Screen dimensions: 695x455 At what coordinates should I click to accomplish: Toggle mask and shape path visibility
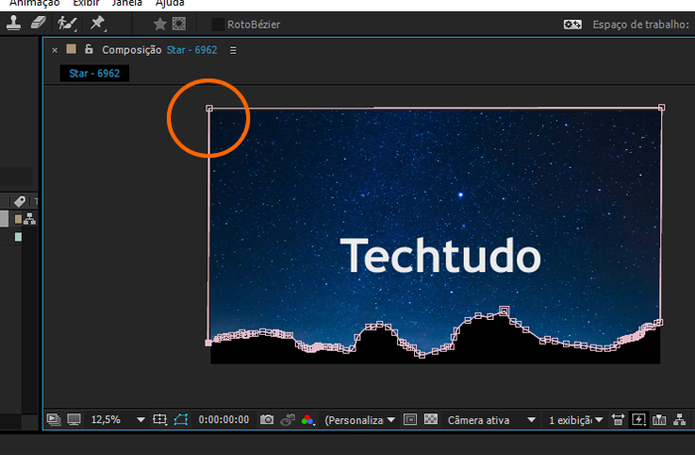181,419
